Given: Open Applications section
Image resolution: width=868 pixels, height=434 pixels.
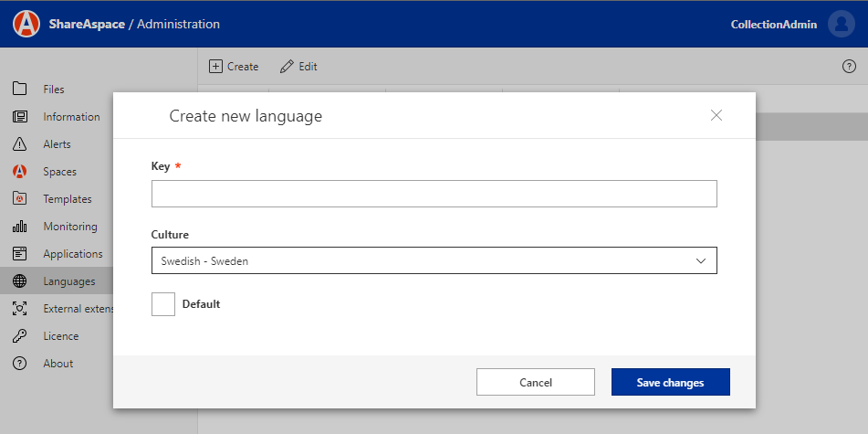Looking at the screenshot, I should (73, 254).
